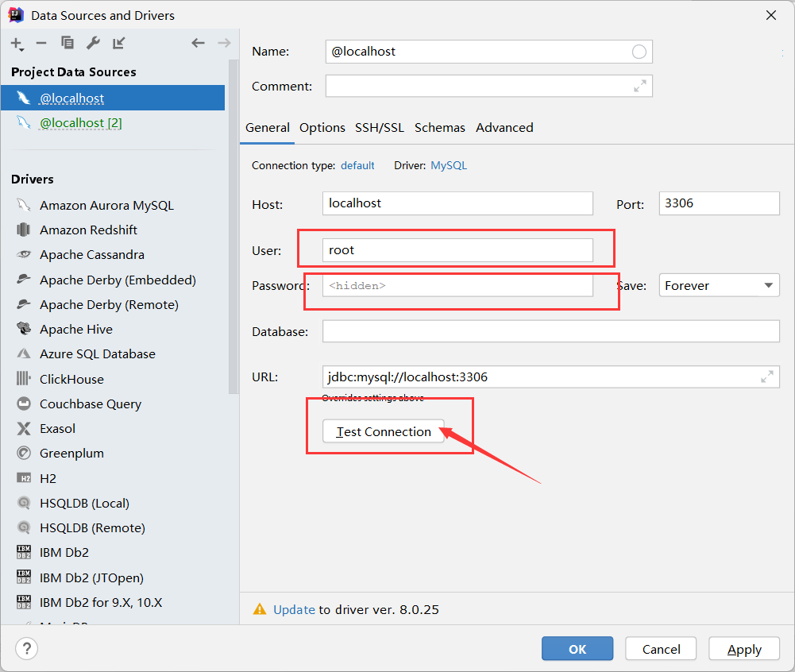Viewport: 795px width, 672px height.
Task: Click the Cancel button
Action: click(x=661, y=649)
